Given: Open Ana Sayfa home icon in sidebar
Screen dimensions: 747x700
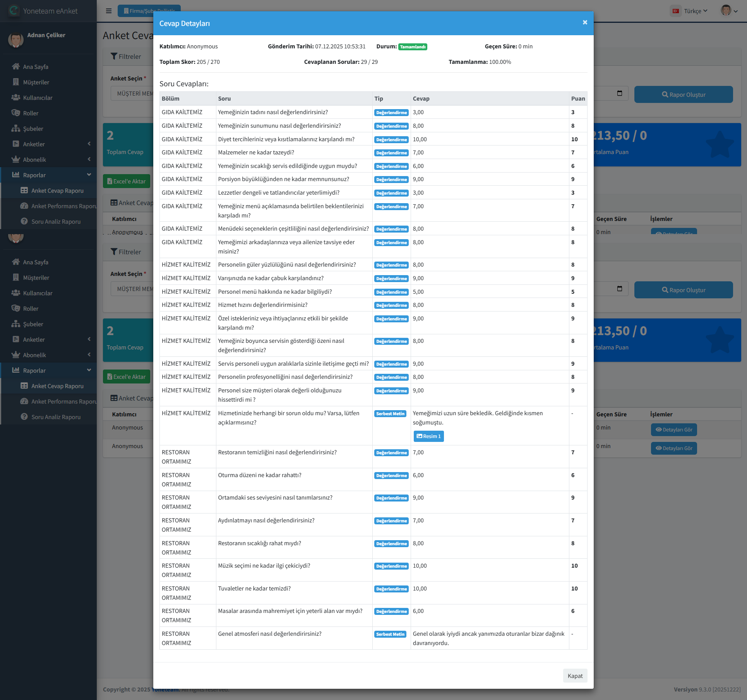Looking at the screenshot, I should click(16, 67).
